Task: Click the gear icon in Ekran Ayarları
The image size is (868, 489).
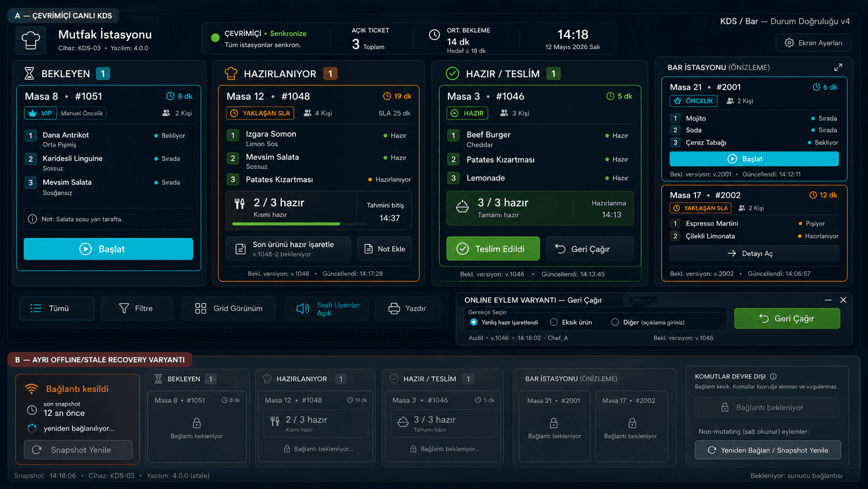Action: 789,43
